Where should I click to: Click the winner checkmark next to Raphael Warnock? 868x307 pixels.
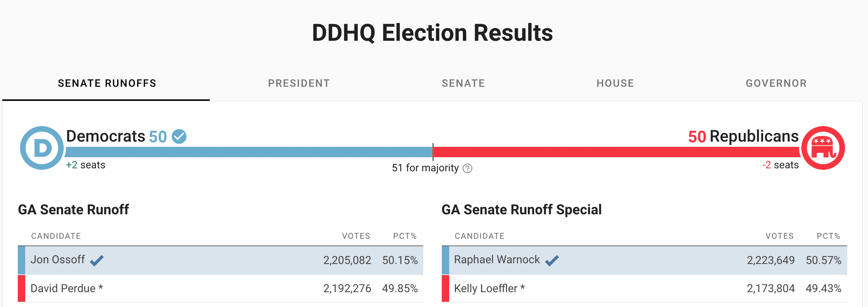552,260
